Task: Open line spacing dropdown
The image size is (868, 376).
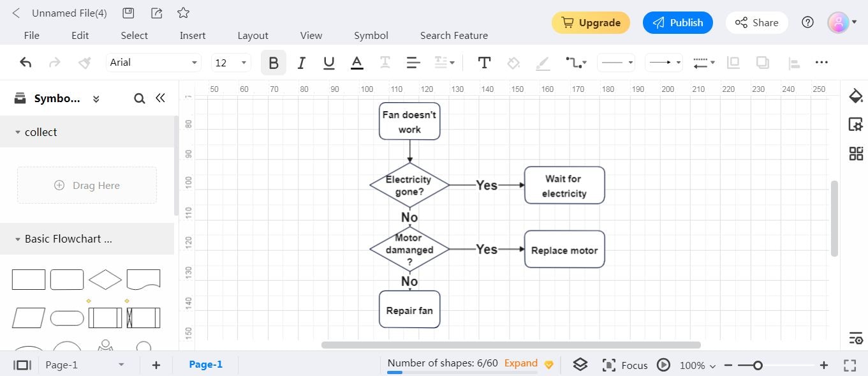Action: [x=445, y=63]
